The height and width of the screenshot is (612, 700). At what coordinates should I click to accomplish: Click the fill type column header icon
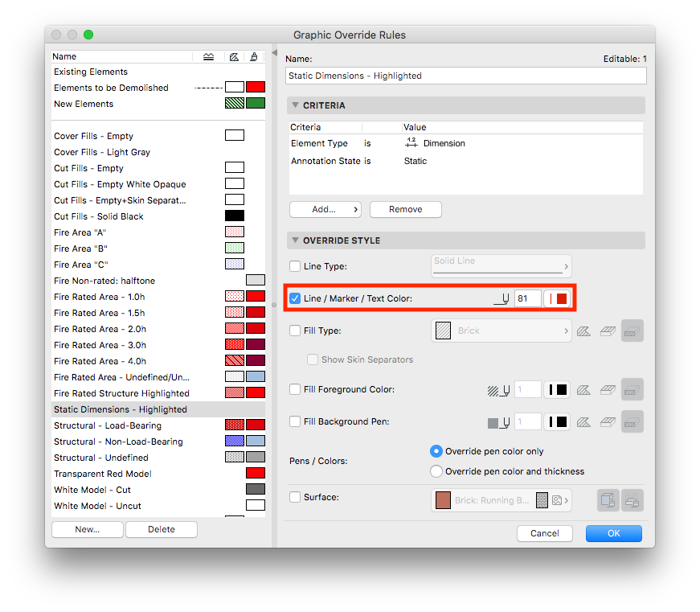point(234,57)
